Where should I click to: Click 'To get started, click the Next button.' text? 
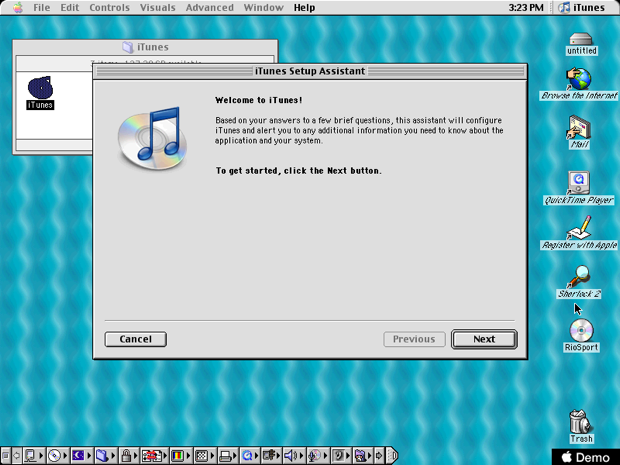tap(299, 171)
